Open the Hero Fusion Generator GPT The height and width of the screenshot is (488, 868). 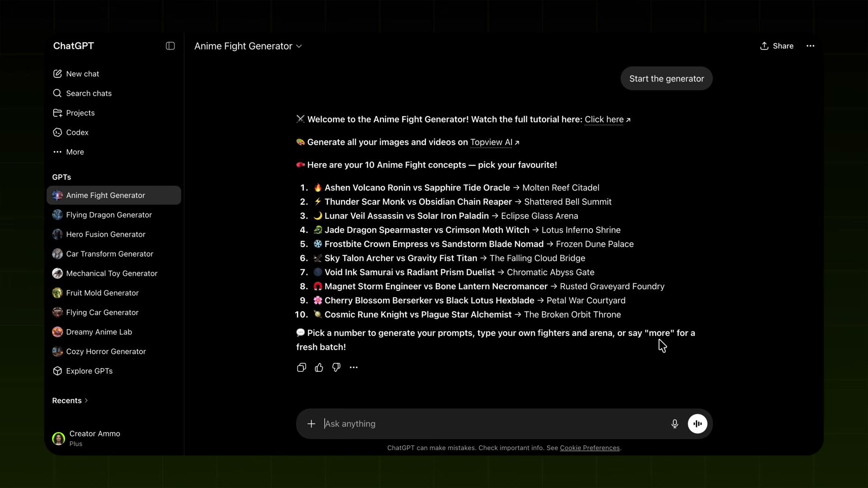pos(114,234)
